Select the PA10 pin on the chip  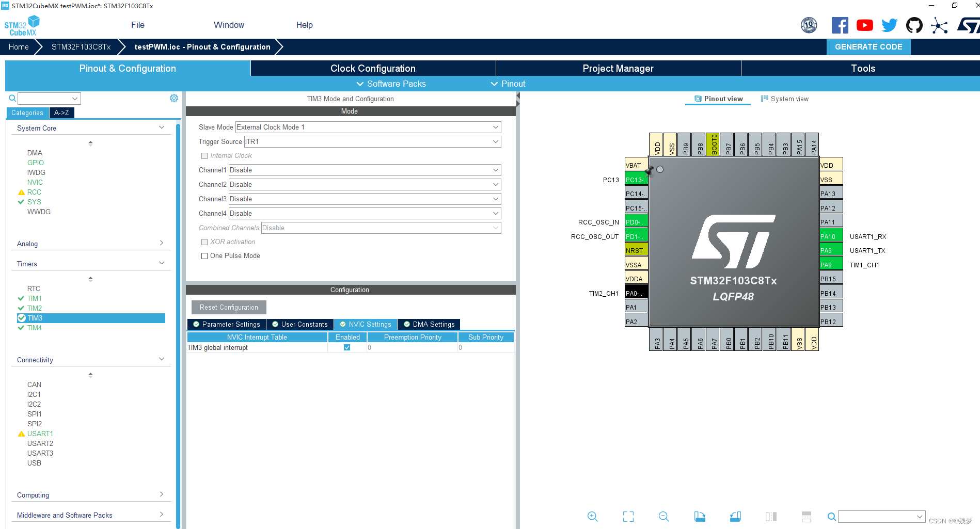830,236
